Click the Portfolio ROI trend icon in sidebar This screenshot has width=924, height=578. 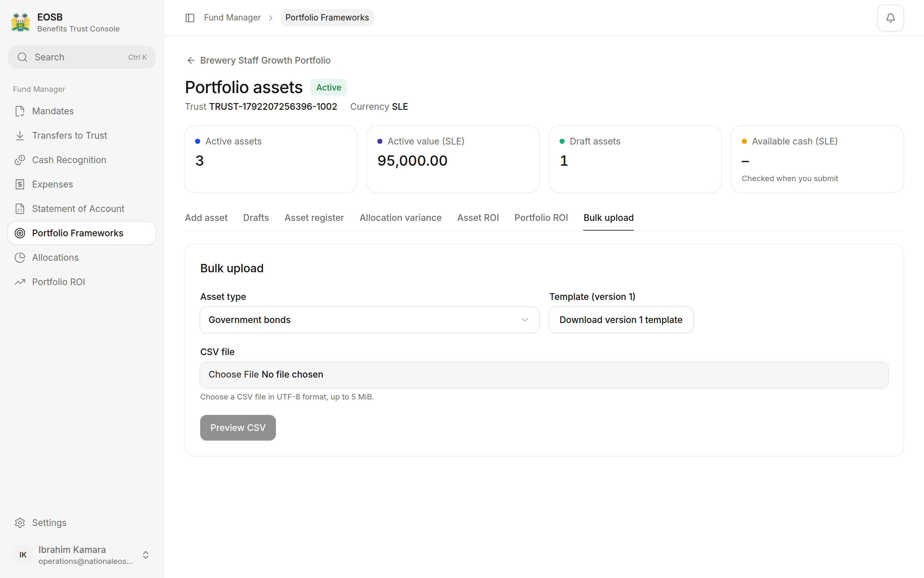click(x=20, y=282)
